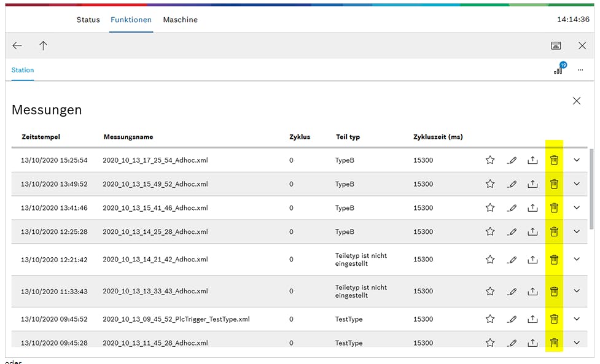Toggle favorite star for 15:25:54 measurement
Viewport: 600px width, 364px height.
point(490,160)
